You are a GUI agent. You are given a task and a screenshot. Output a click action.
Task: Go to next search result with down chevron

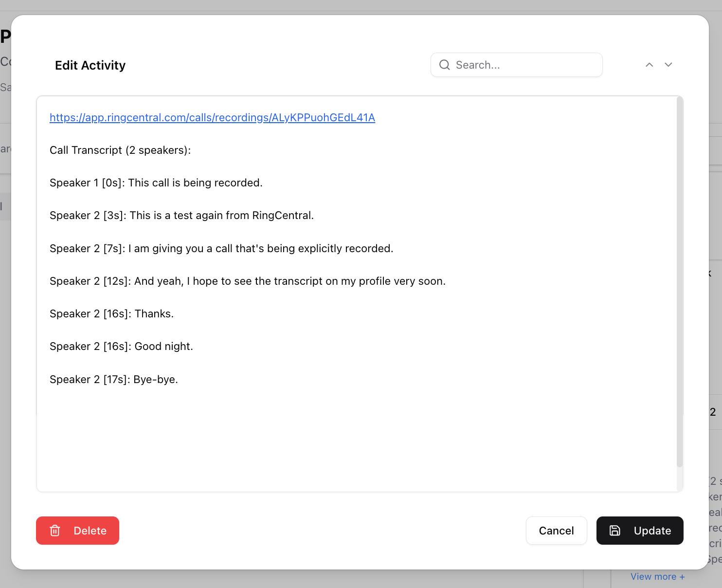[668, 65]
